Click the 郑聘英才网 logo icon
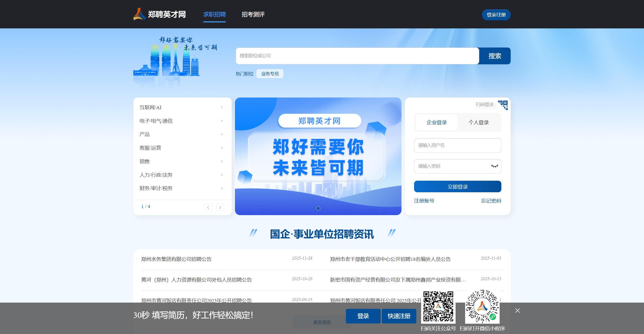The height and width of the screenshot is (334, 644). 140,14
